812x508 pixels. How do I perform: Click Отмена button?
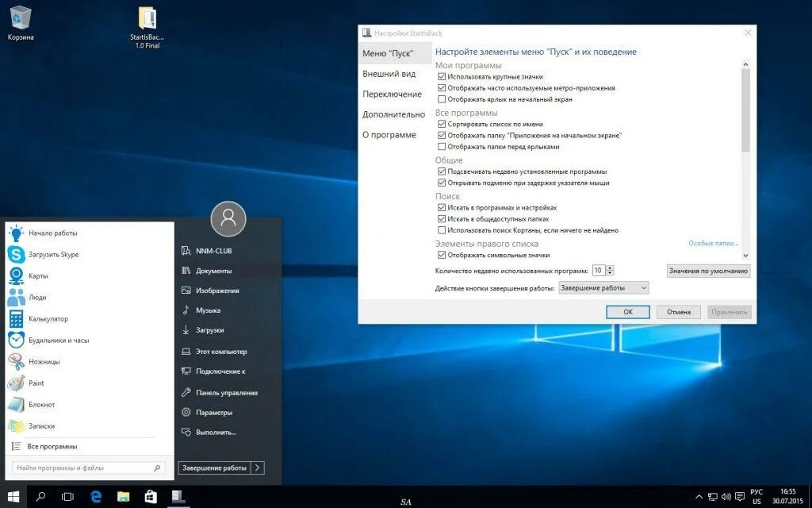679,312
